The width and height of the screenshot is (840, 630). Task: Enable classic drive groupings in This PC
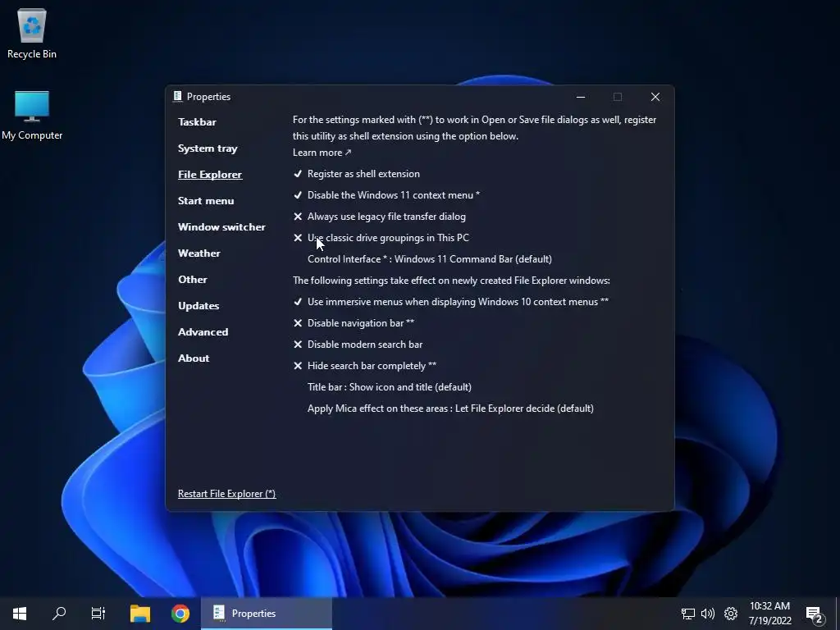[381, 238]
